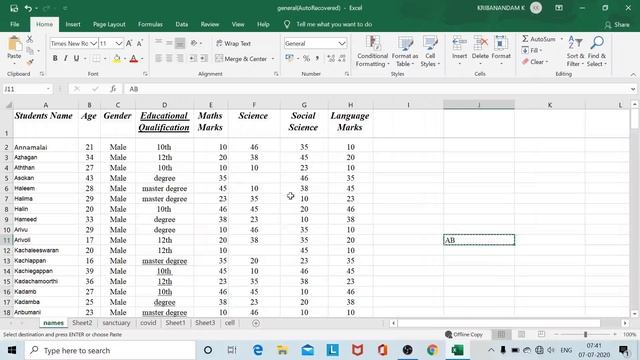Open the font size dropdown

pyautogui.click(x=119, y=43)
